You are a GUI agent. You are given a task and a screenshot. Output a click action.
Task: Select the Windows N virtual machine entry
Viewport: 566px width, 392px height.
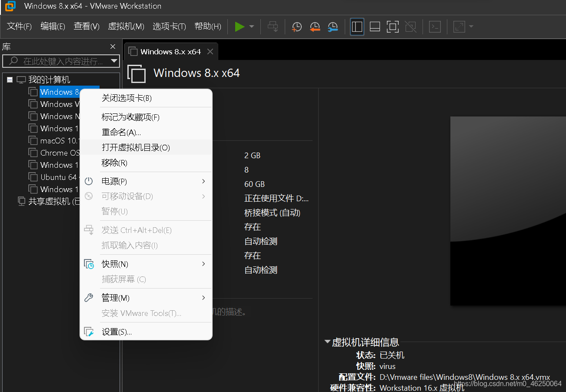[60, 116]
